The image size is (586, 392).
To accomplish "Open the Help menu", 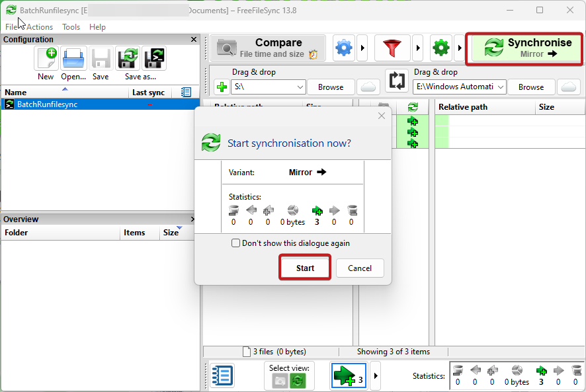I will point(97,27).
